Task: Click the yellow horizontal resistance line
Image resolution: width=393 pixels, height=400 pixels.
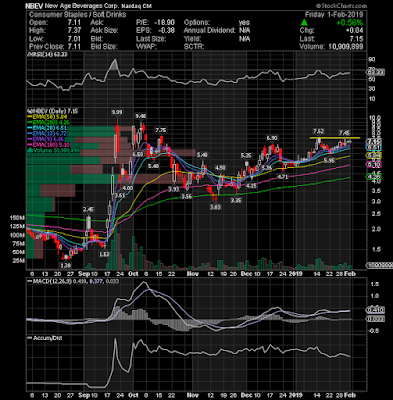Action: point(335,137)
